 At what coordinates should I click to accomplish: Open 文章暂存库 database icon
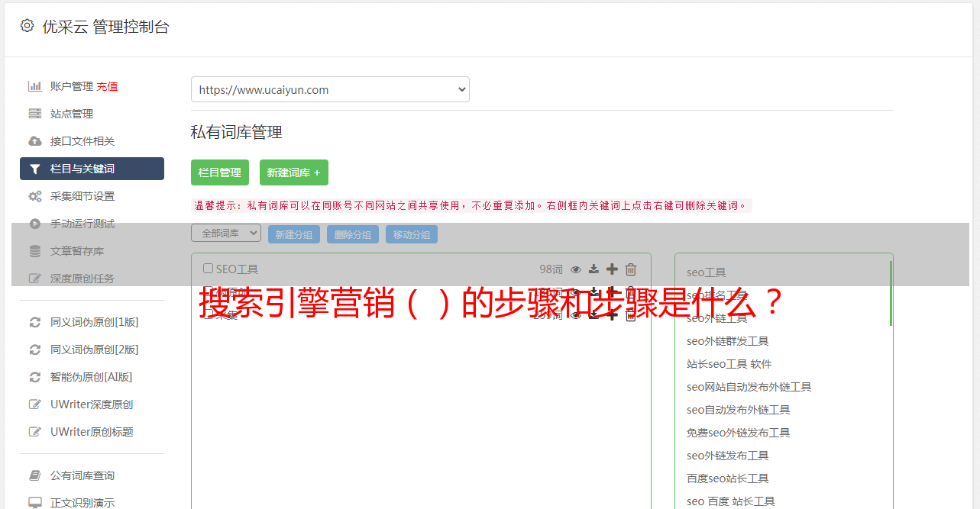pyautogui.click(x=34, y=251)
